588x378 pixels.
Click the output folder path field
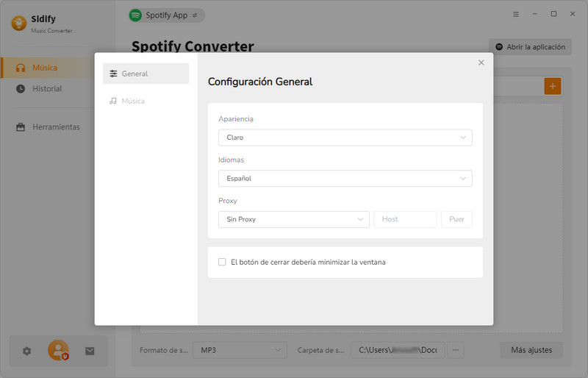tap(398, 350)
